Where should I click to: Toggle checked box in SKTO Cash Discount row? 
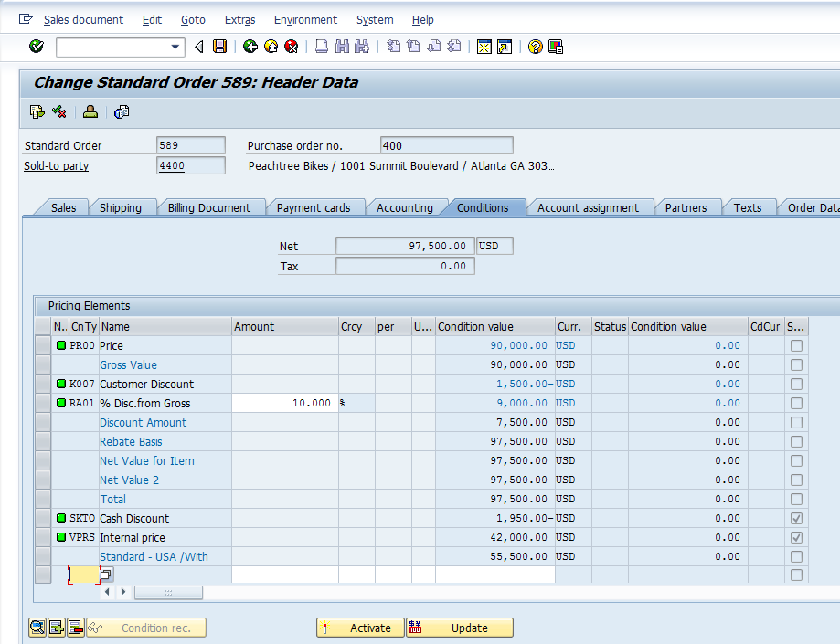[797, 518]
